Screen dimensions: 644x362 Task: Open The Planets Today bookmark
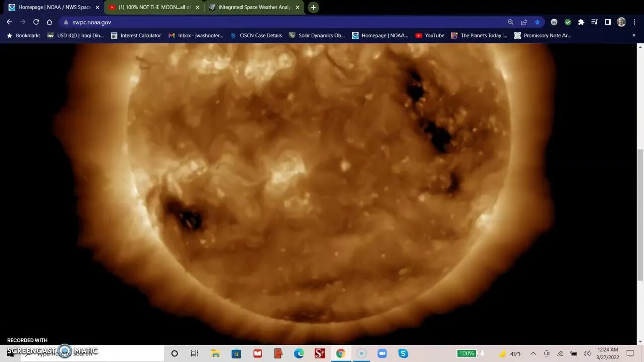tap(479, 36)
